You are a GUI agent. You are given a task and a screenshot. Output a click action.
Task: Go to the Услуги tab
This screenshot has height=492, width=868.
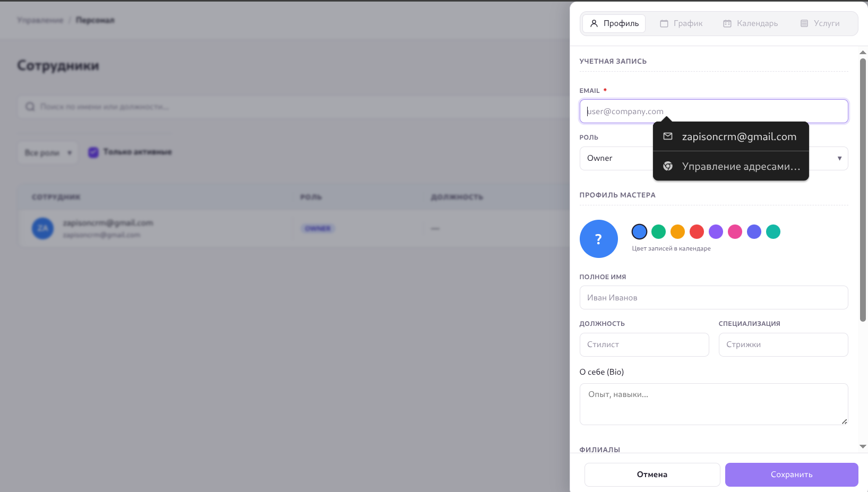820,23
